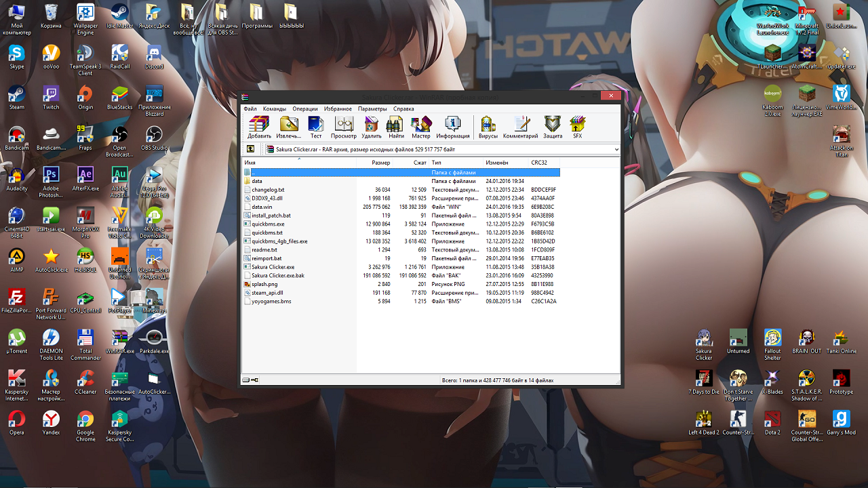Viewport: 868px width, 488px height.
Task: Select quickbms_4gb_files.exe row
Action: (x=401, y=241)
